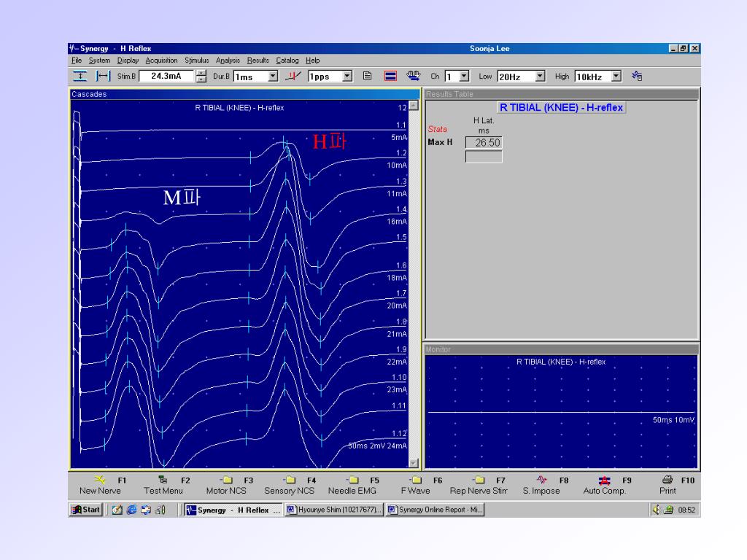Click the fourth quick launch icon in taskbar
The height and width of the screenshot is (560, 747).
pyautogui.click(x=160, y=510)
